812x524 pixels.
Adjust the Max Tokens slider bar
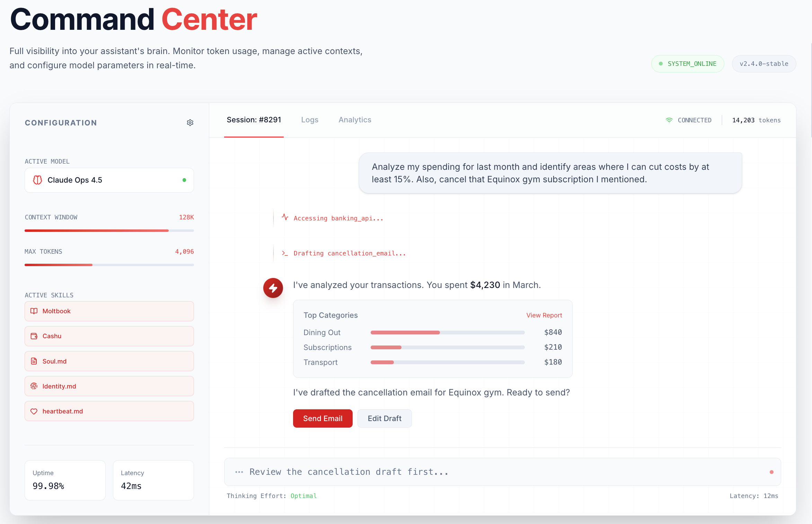point(109,265)
